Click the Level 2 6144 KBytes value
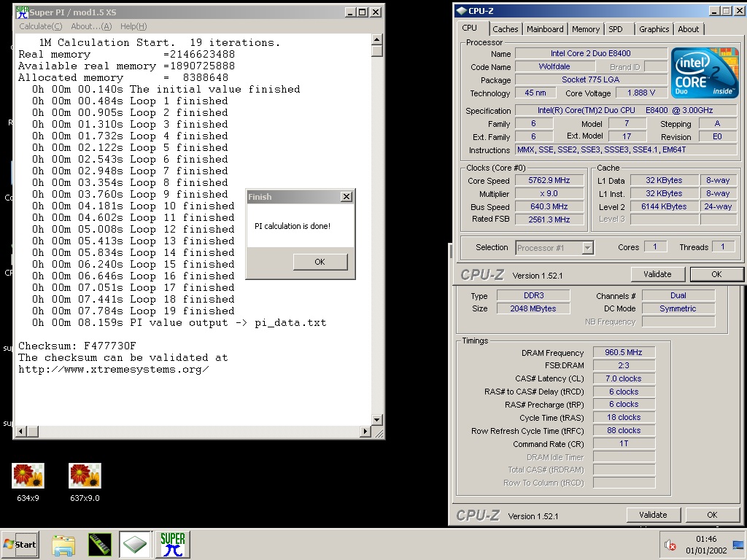Screen dimensions: 747x560 664,206
